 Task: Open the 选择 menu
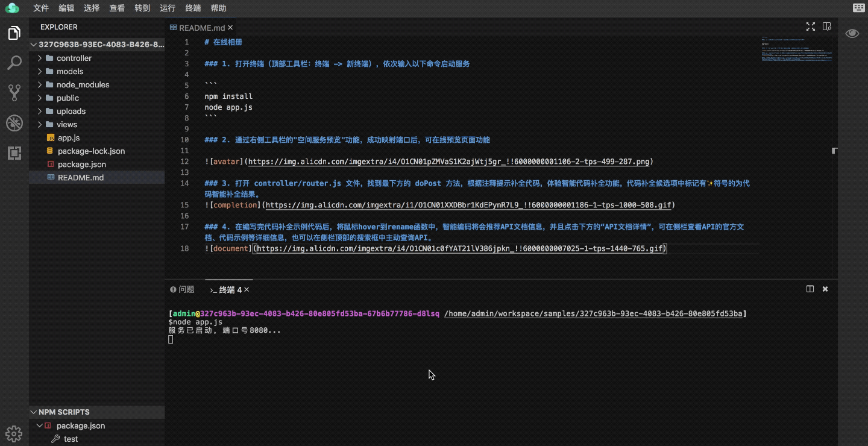[92, 8]
